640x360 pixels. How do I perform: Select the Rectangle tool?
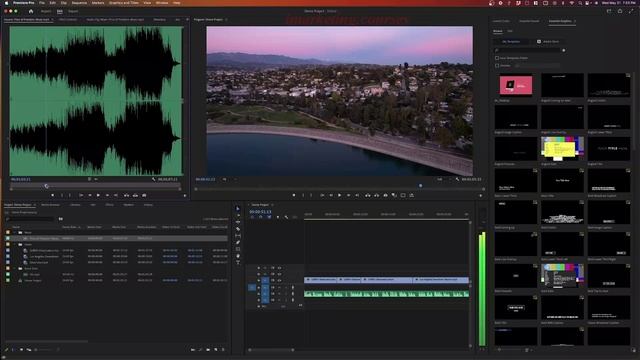(238, 249)
